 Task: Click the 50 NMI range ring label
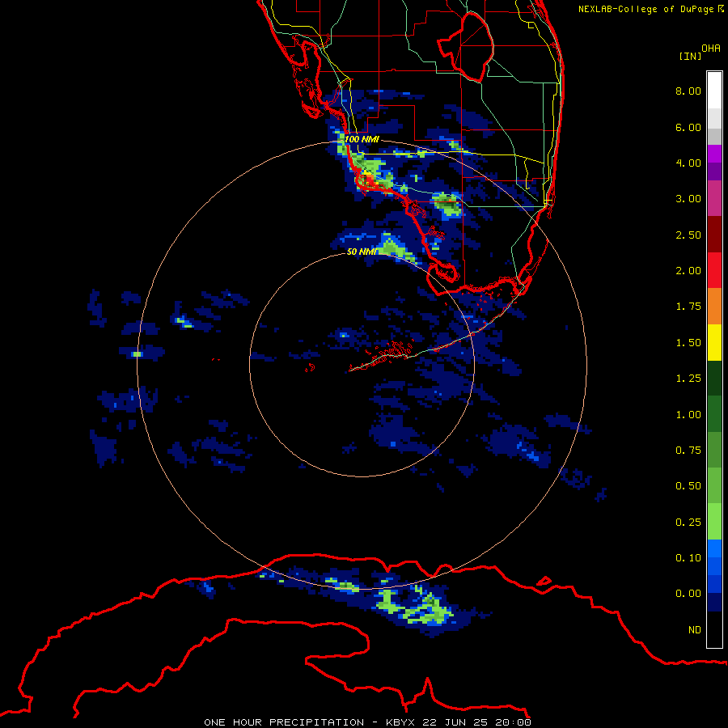click(362, 252)
